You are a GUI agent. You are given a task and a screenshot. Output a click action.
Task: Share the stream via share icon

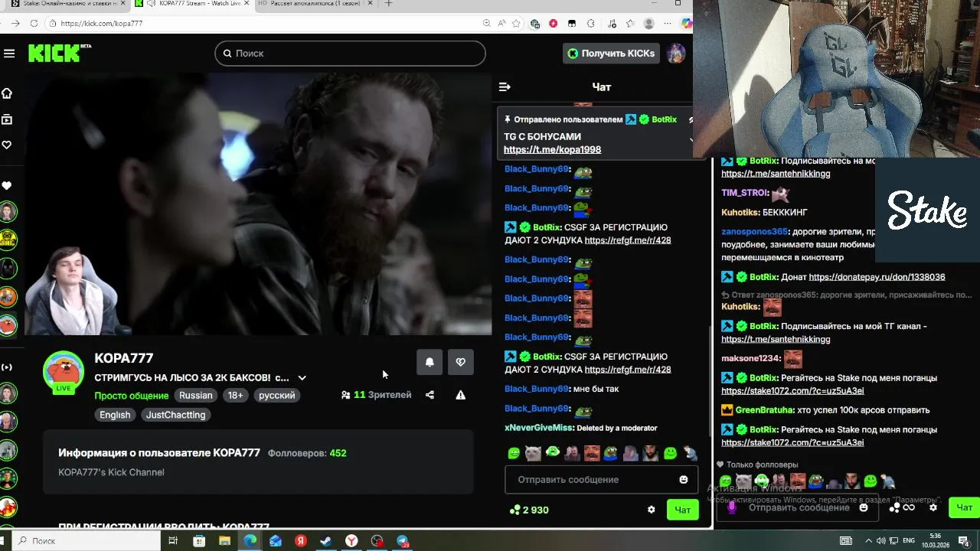[x=430, y=395]
